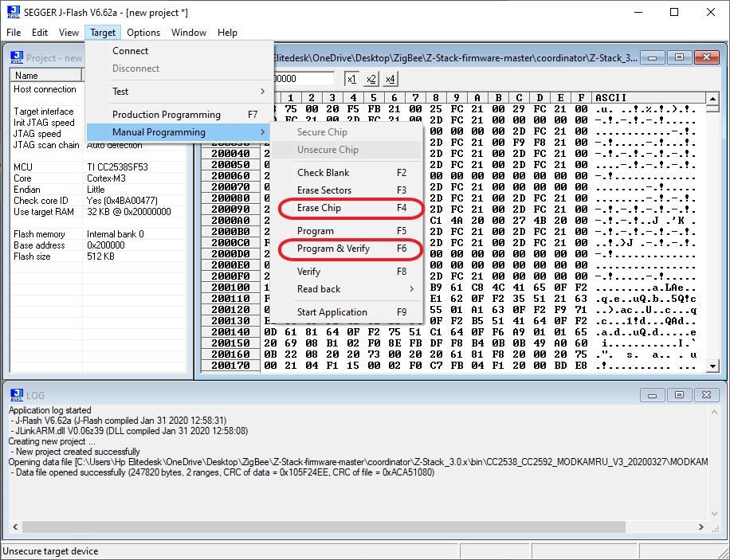Open the View menu
This screenshot has width=730, height=560.
[x=69, y=33]
